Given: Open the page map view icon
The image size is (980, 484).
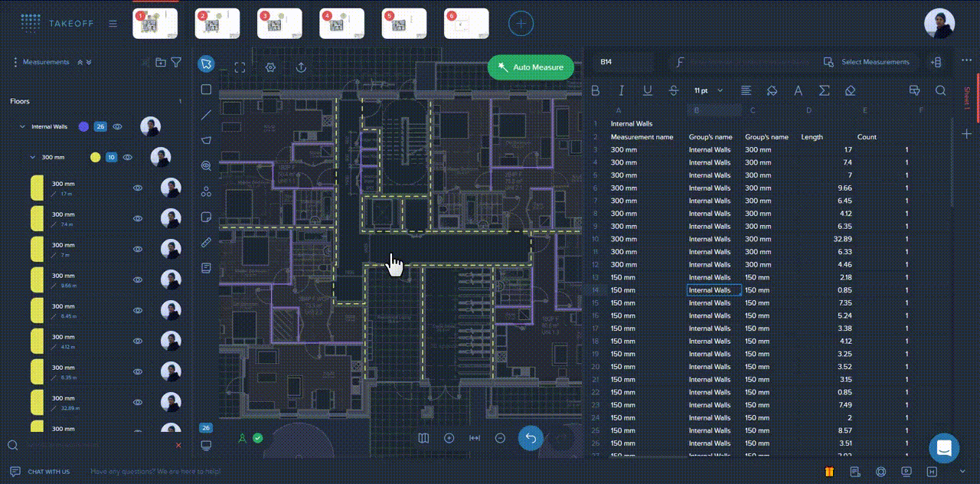Looking at the screenshot, I should 424,438.
